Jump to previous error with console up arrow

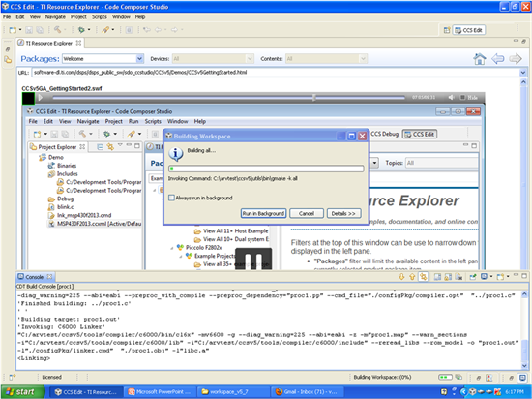pyautogui.click(x=412, y=277)
